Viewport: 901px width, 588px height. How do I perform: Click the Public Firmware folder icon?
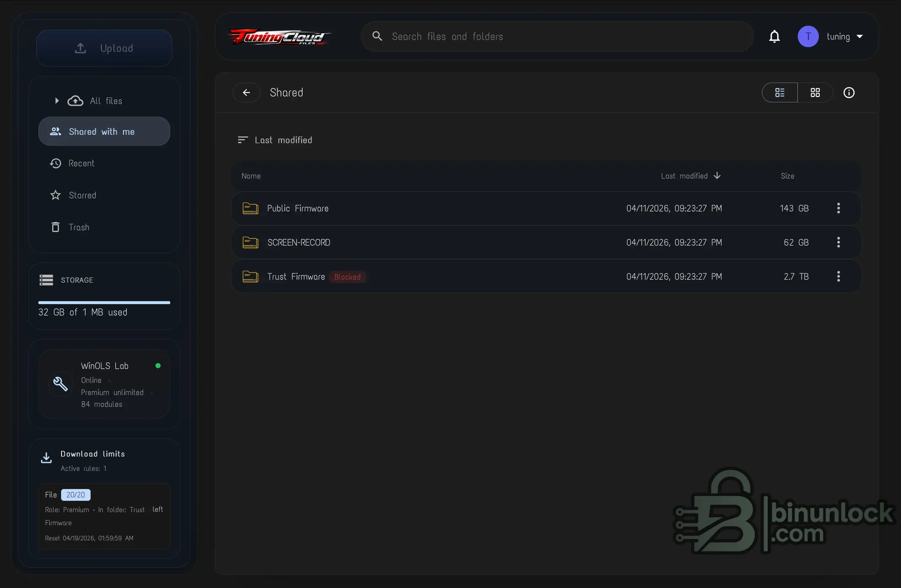[250, 208]
